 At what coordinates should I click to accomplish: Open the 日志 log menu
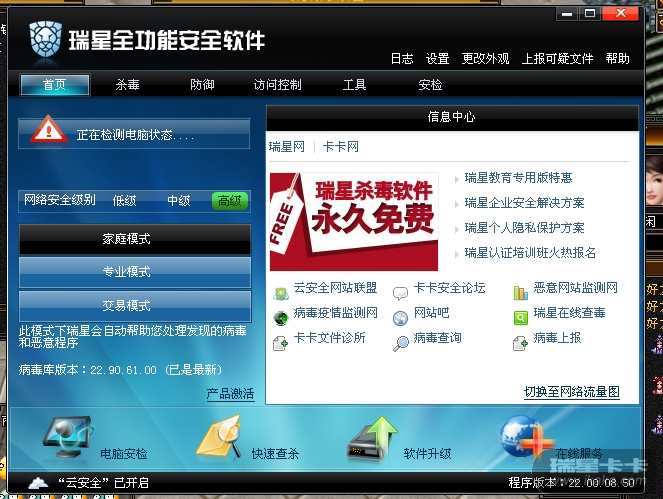click(402, 58)
